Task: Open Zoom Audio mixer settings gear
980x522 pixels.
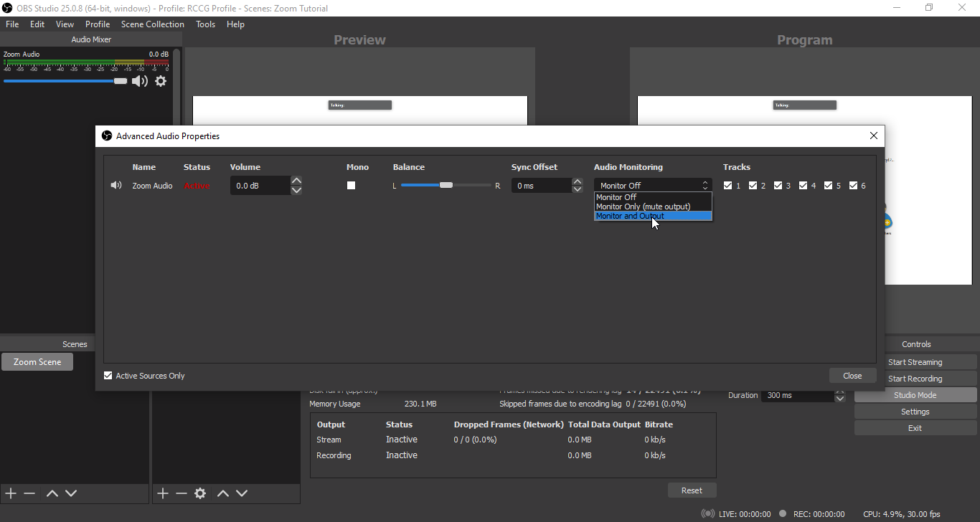Action: 161,81
